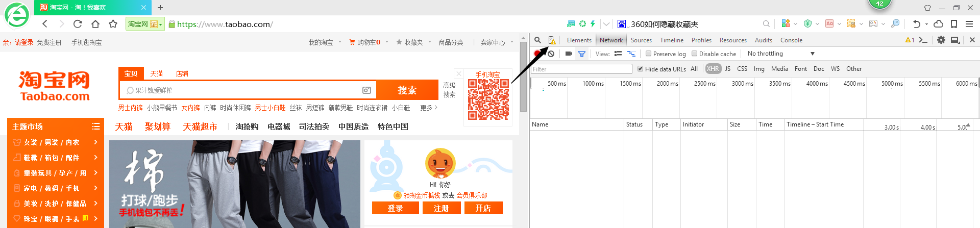Focus the network Filter input field
980x228 pixels.
(581, 69)
